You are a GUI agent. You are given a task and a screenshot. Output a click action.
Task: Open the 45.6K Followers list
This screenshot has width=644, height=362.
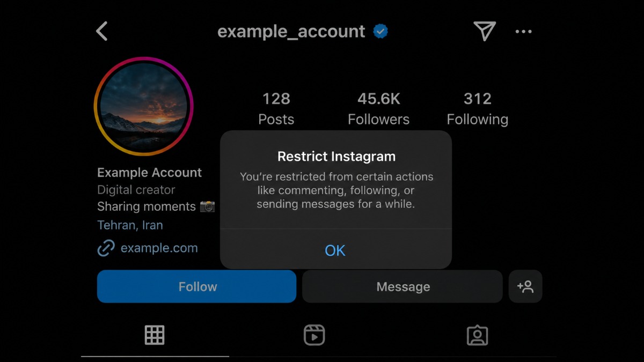pos(378,108)
